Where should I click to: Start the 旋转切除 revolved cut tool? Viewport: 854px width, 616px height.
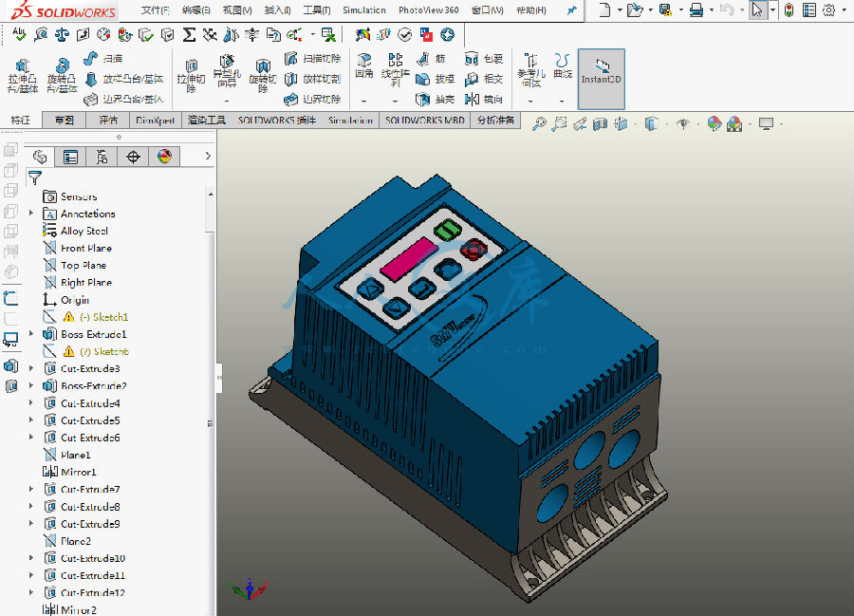tap(263, 76)
